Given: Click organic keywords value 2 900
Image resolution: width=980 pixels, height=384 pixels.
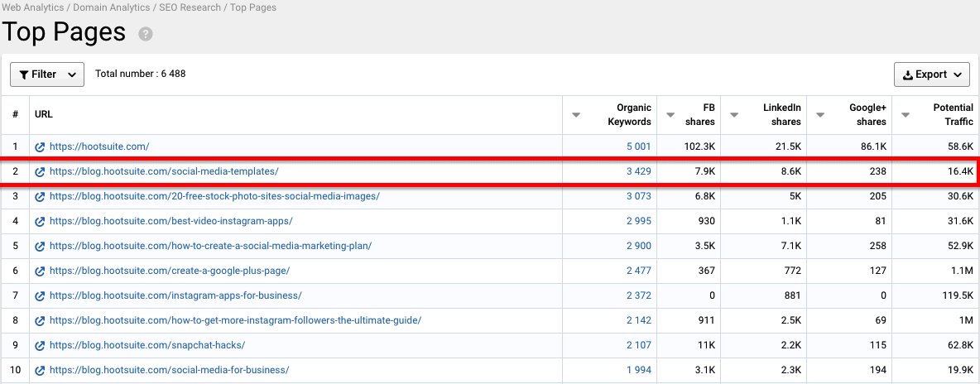Looking at the screenshot, I should click(639, 246).
